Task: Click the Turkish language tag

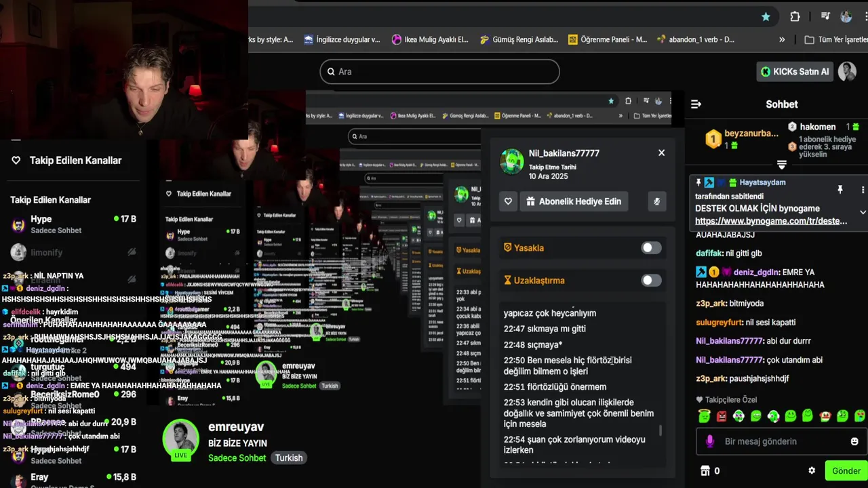Action: pyautogui.click(x=289, y=457)
